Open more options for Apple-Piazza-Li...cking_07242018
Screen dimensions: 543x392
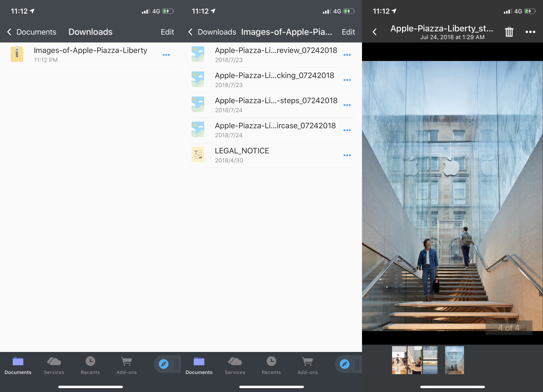(x=347, y=80)
